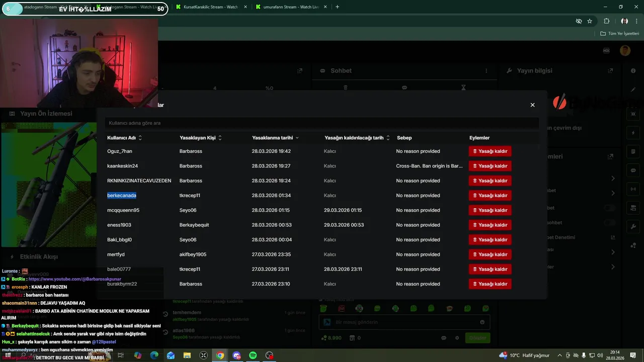Screen dimensions: 644x362
Task: Toggle the first sohbet switch in right panel
Action: [609, 208]
